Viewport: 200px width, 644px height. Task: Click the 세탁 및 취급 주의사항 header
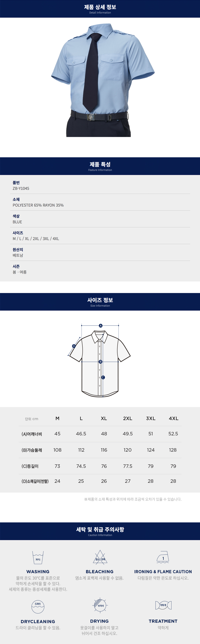click(x=100, y=531)
